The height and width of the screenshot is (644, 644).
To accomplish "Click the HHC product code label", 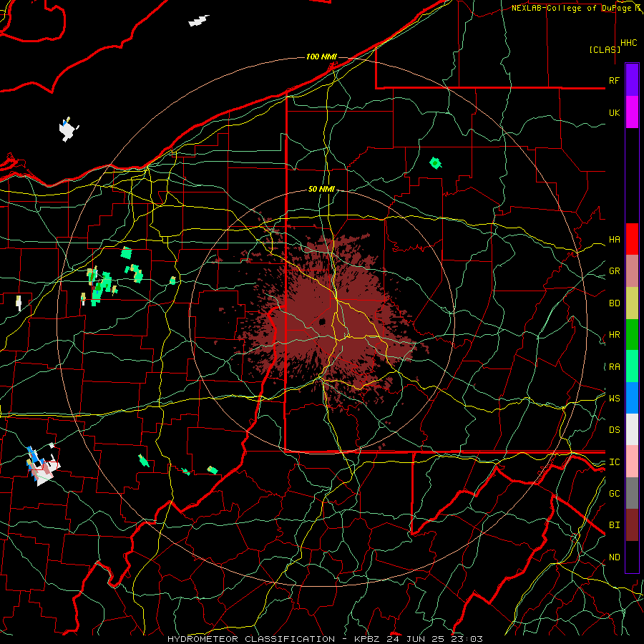I will click(628, 42).
